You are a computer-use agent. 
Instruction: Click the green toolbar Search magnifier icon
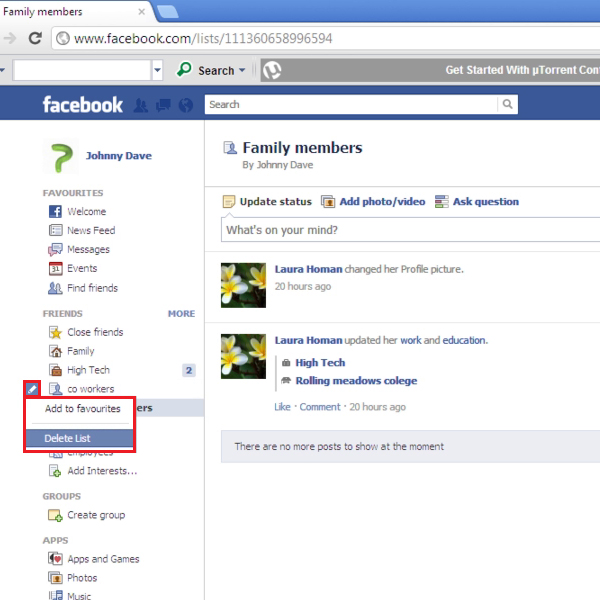tap(184, 70)
